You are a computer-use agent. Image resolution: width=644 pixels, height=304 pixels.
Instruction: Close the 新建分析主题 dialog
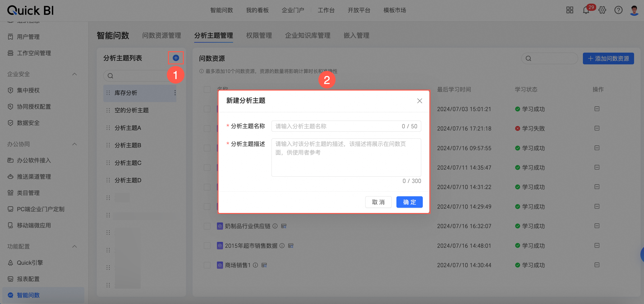click(420, 101)
